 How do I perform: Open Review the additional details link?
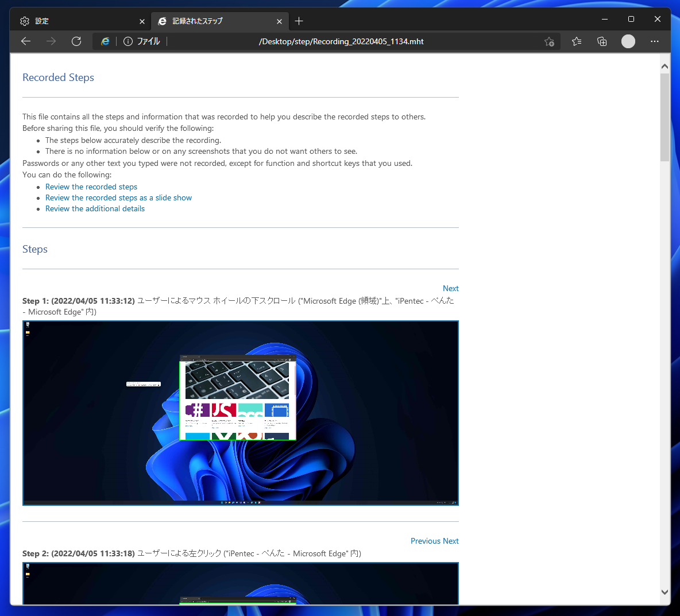coord(95,208)
